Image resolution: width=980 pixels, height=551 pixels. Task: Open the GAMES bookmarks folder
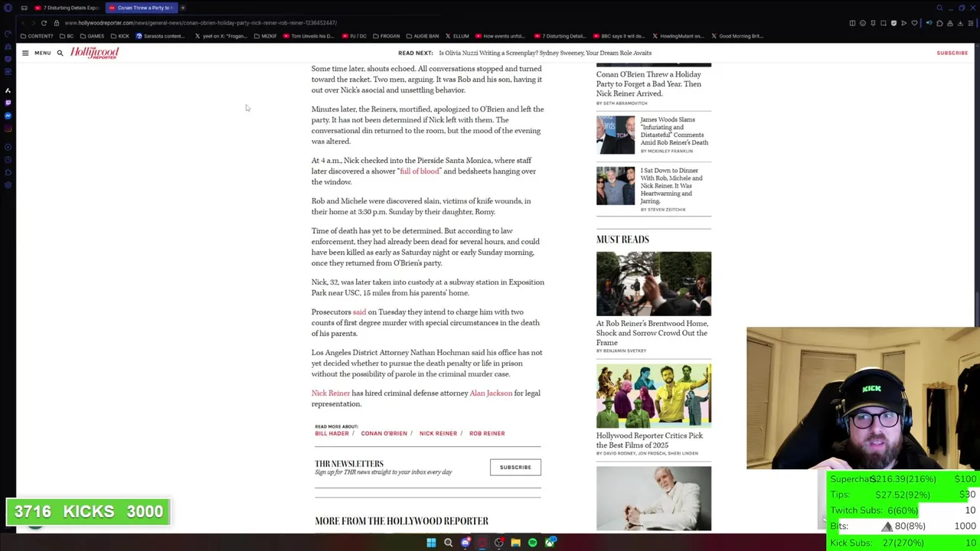pyautogui.click(x=92, y=36)
